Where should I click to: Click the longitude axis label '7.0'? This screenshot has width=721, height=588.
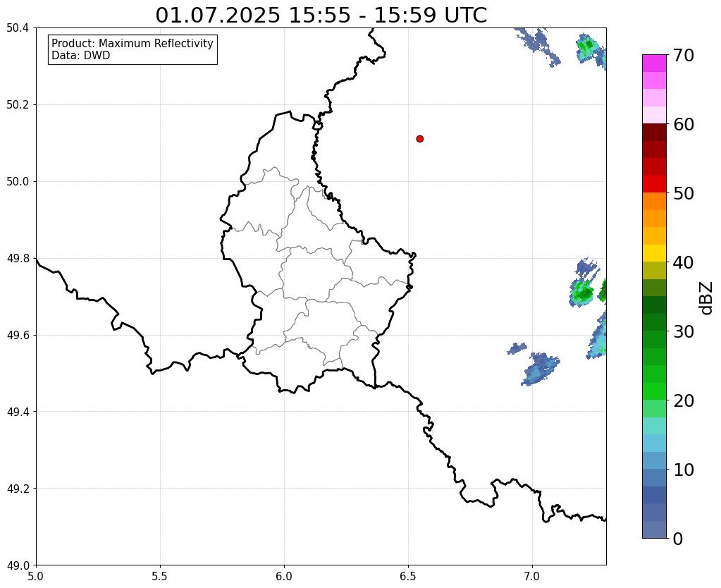point(532,576)
